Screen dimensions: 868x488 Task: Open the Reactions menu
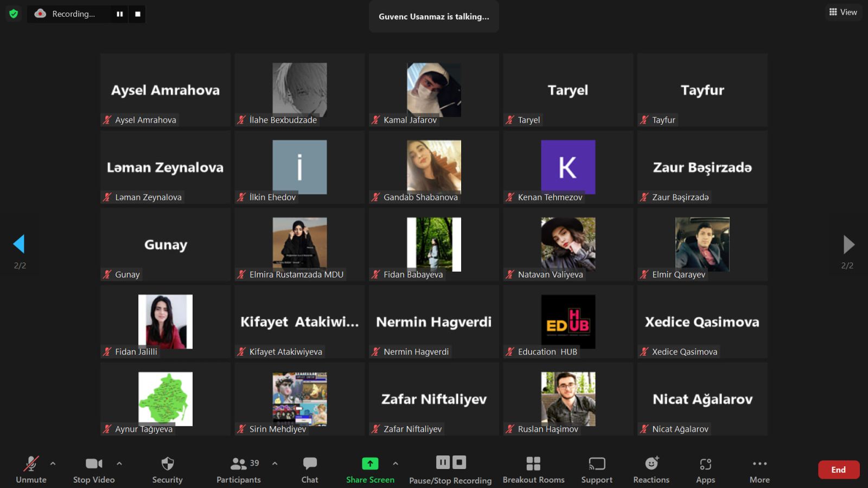point(651,464)
